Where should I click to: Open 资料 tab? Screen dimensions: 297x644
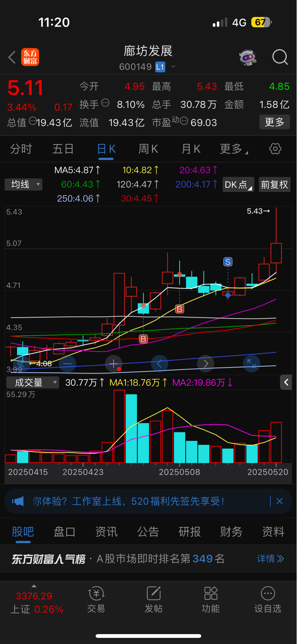coord(273,532)
